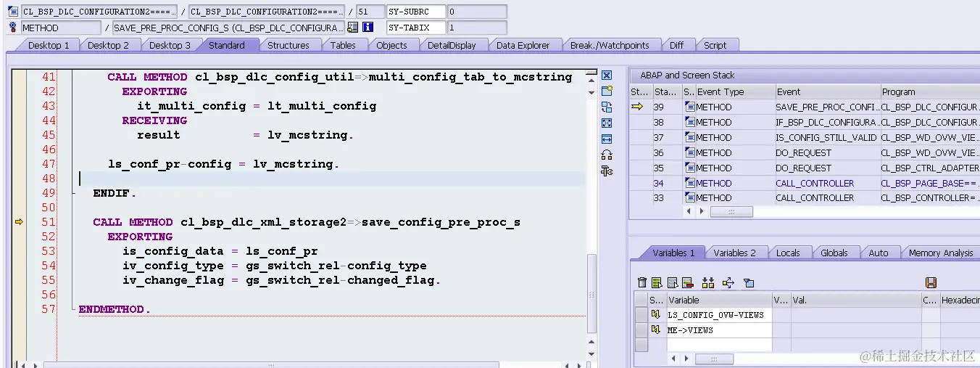Click the Val. column header in variables table

pyautogui.click(x=856, y=300)
